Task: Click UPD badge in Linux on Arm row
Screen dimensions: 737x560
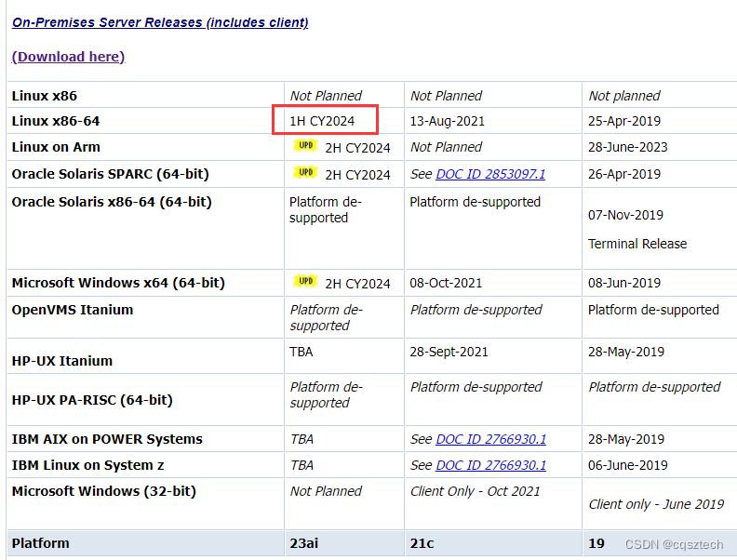Action: tap(305, 146)
